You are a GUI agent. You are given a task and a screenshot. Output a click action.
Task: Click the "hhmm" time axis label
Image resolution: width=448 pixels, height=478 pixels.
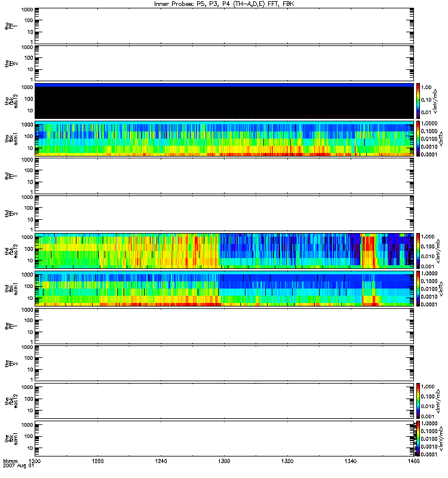(x=10, y=462)
